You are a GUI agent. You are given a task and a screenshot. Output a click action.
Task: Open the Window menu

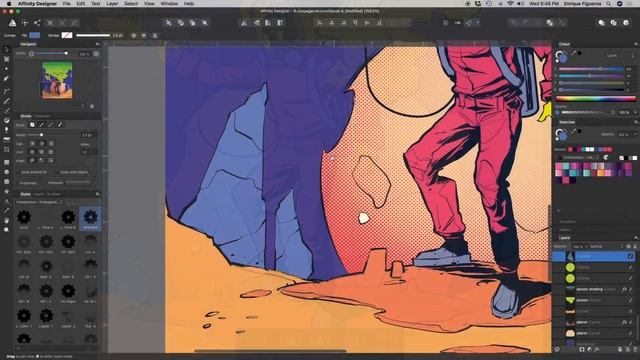(x=169, y=4)
